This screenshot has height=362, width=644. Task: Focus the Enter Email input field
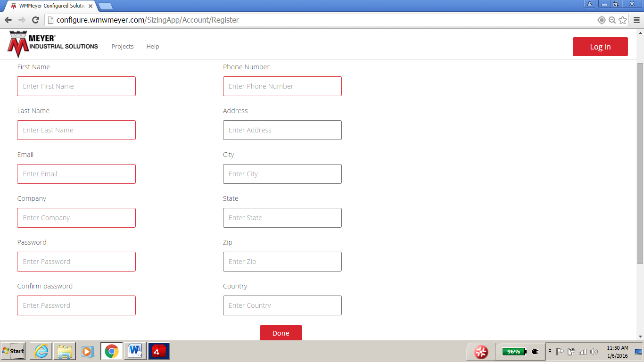point(76,174)
